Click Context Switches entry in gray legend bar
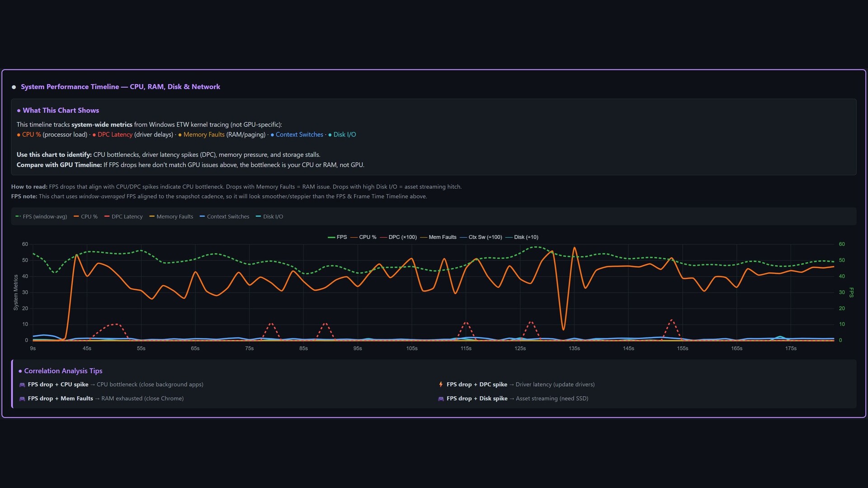 (x=224, y=217)
